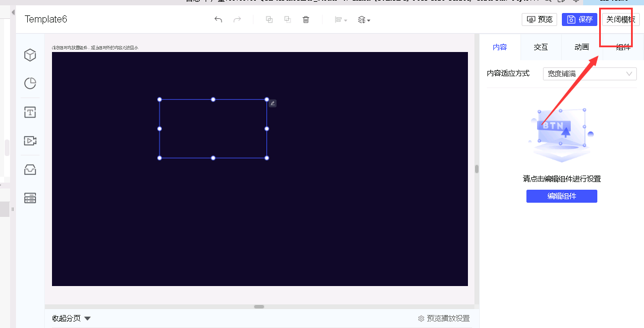Click the canvas horizontal scrollbar thumb
This screenshot has width=644, height=328.
click(x=259, y=307)
